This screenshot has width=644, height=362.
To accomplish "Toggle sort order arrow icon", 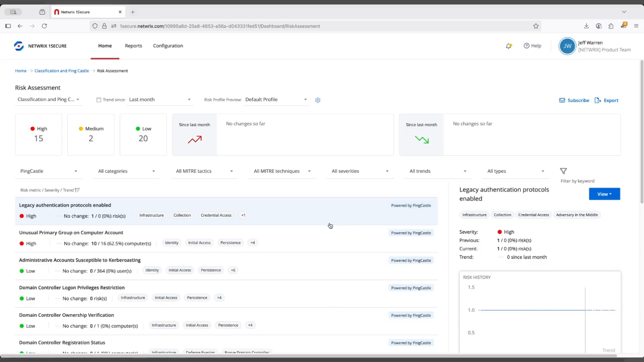I will tap(77, 190).
